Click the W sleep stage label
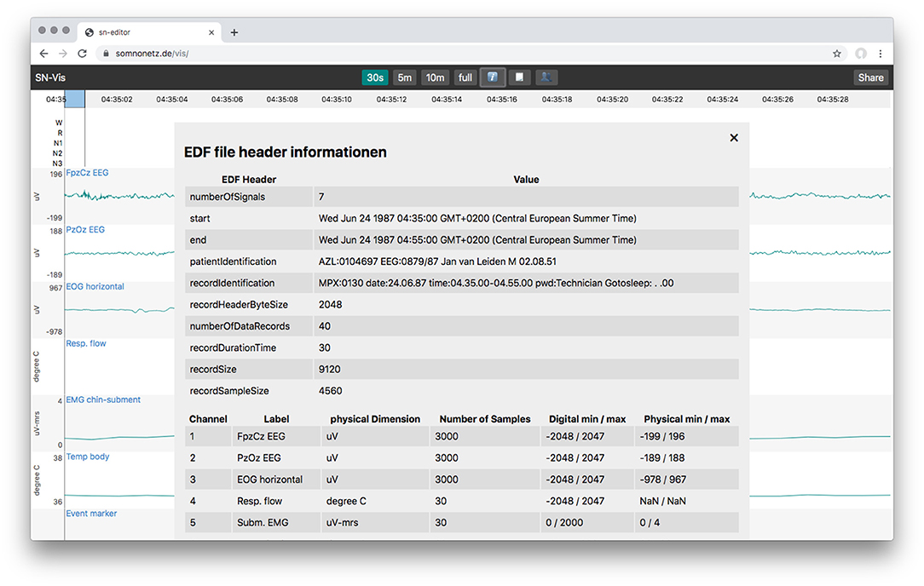The width and height of the screenshot is (924, 586). point(59,124)
